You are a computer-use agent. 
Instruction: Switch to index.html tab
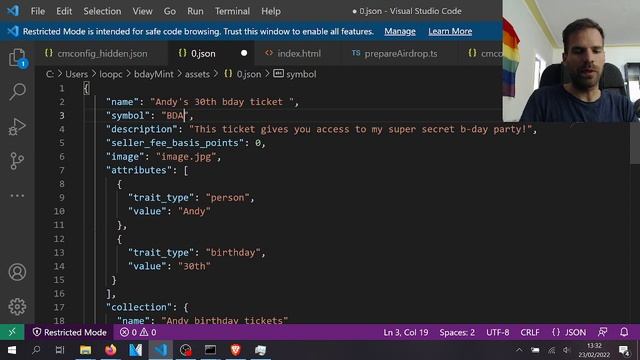click(299, 53)
